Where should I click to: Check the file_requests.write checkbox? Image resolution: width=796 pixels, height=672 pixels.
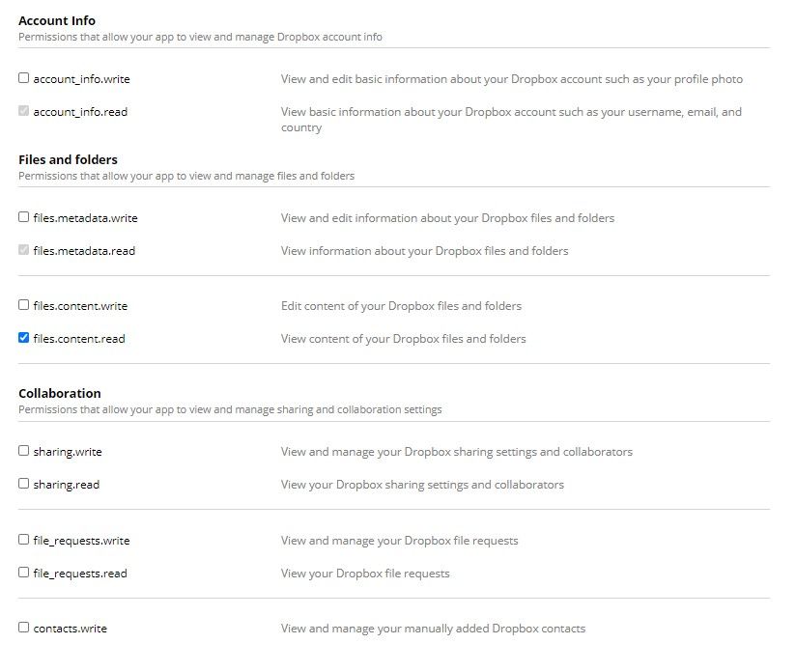point(23,540)
